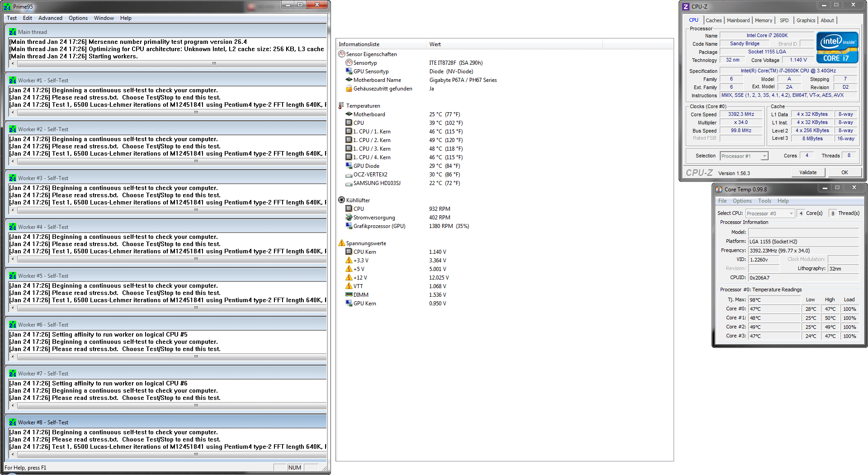Screen dimensions: 868x475
Task: Open the Edit menu in Prime95
Action: point(28,18)
